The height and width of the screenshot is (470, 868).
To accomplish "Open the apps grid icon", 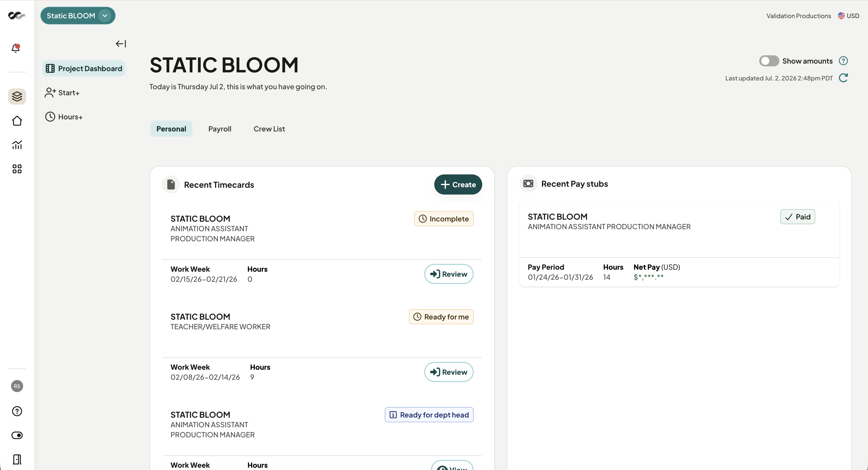I will point(17,169).
